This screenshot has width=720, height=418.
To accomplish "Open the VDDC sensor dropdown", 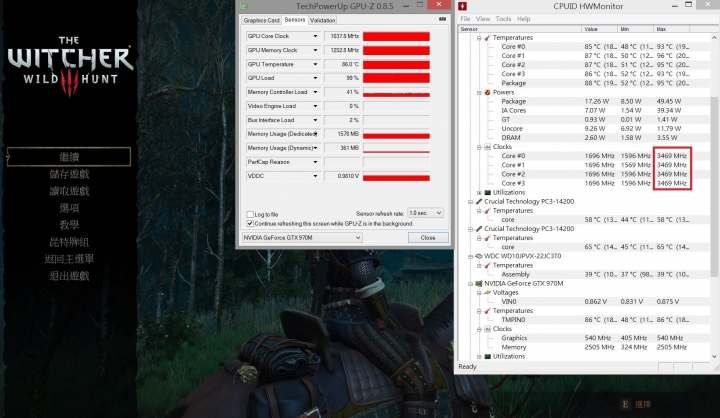I will point(315,176).
